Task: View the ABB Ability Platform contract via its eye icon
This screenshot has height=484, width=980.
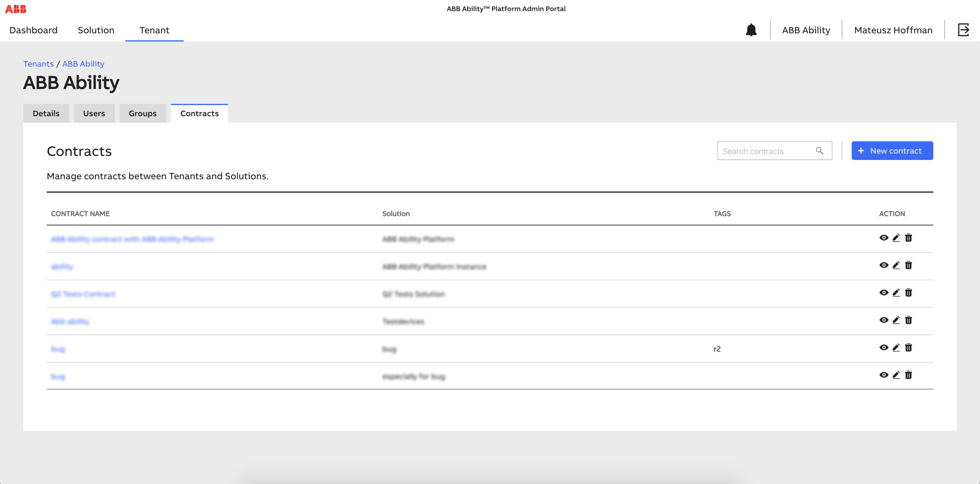Action: (884, 238)
